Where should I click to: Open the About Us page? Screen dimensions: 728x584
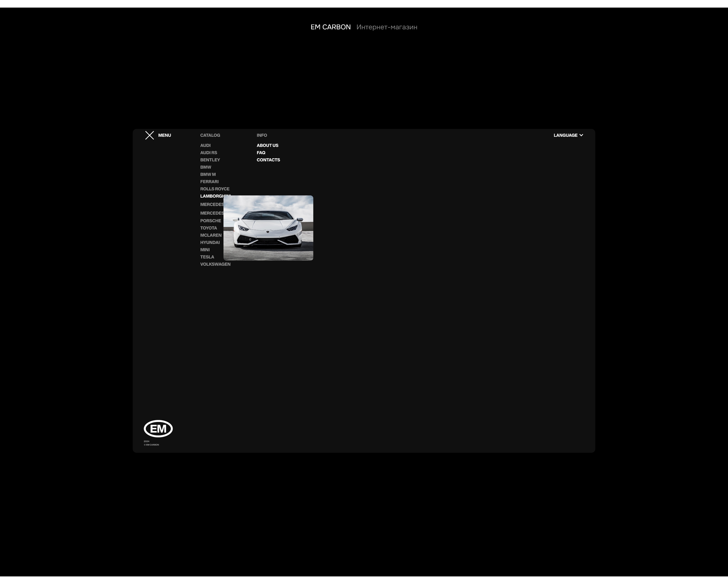[267, 145]
